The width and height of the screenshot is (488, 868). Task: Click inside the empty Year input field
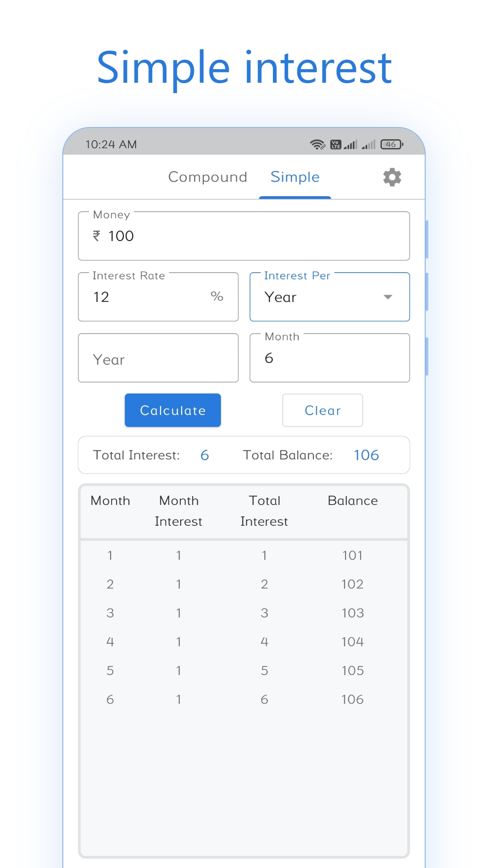pyautogui.click(x=158, y=358)
